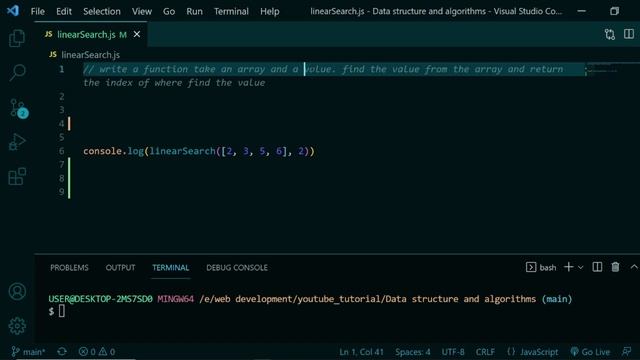The width and height of the screenshot is (640, 360).
Task: Switch to the OUTPUT panel tab
Action: [x=120, y=268]
